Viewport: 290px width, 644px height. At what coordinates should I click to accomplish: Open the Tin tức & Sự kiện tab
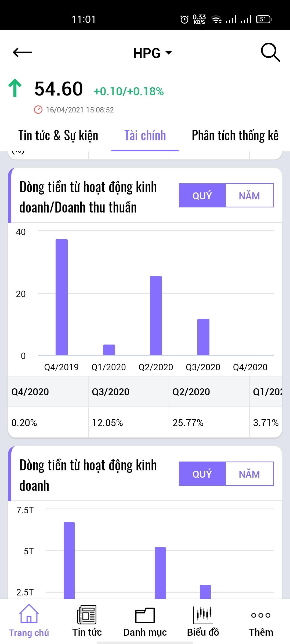click(58, 136)
